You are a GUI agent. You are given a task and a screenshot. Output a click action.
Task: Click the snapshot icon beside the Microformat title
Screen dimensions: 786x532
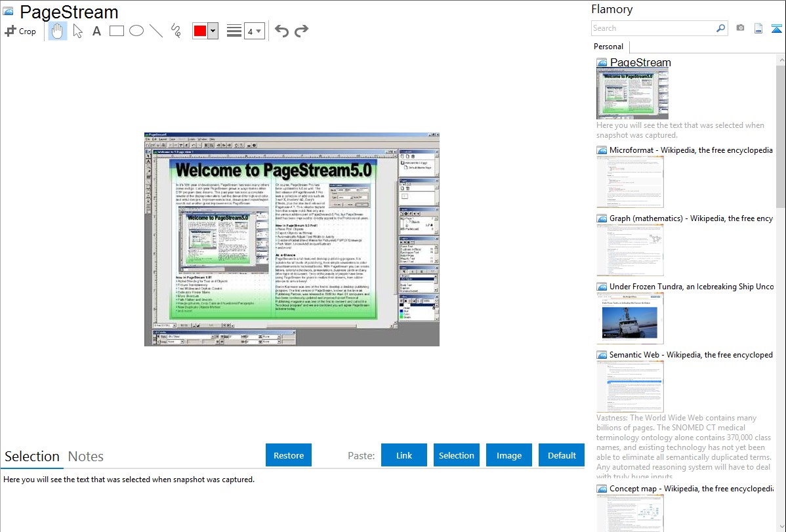pyautogui.click(x=602, y=150)
